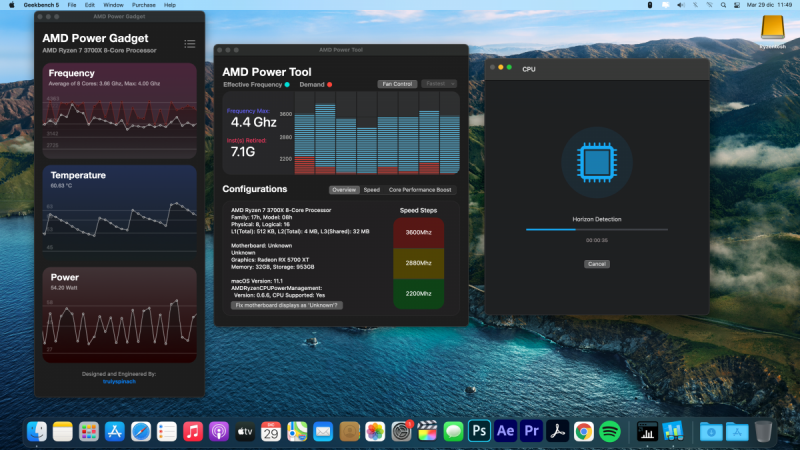Launch After Effects from the Dock

click(x=506, y=432)
